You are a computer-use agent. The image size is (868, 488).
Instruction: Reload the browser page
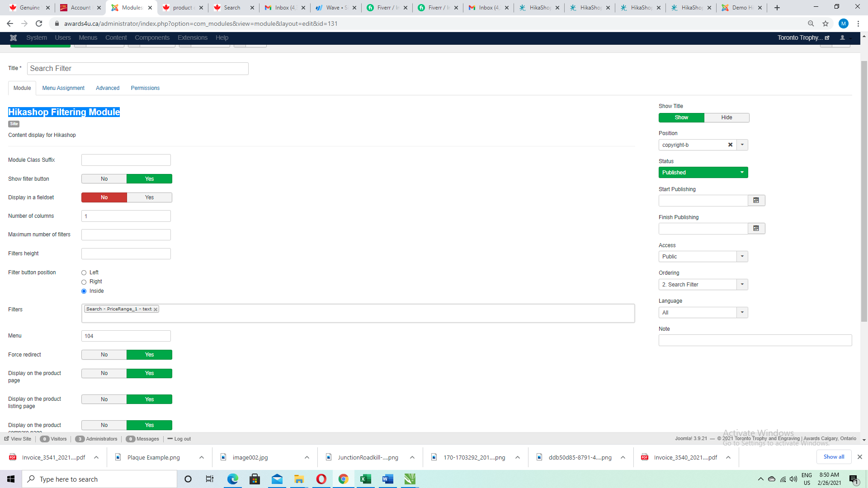(x=39, y=23)
